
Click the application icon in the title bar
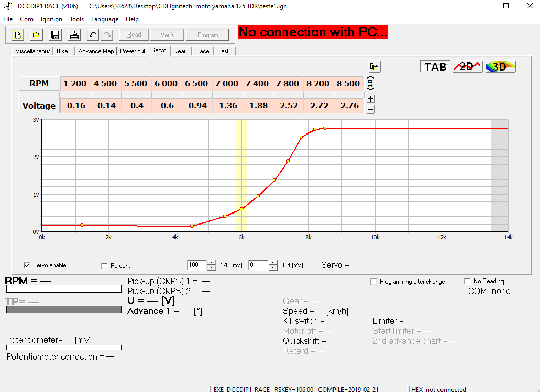pyautogui.click(x=7, y=6)
